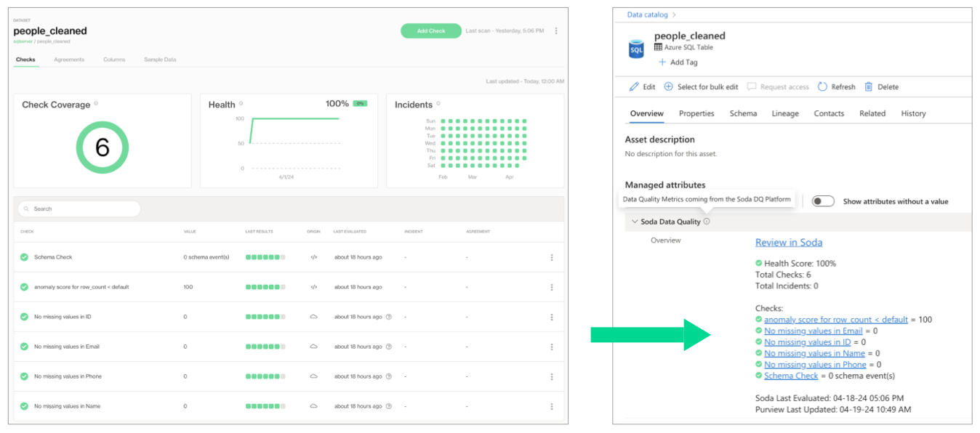The image size is (980, 433).
Task: Toggle Show attributes without a value
Action: (823, 201)
